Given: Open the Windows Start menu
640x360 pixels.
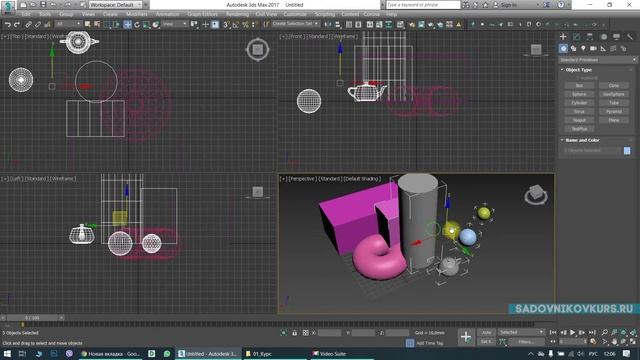Looking at the screenshot, I should 7,354.
